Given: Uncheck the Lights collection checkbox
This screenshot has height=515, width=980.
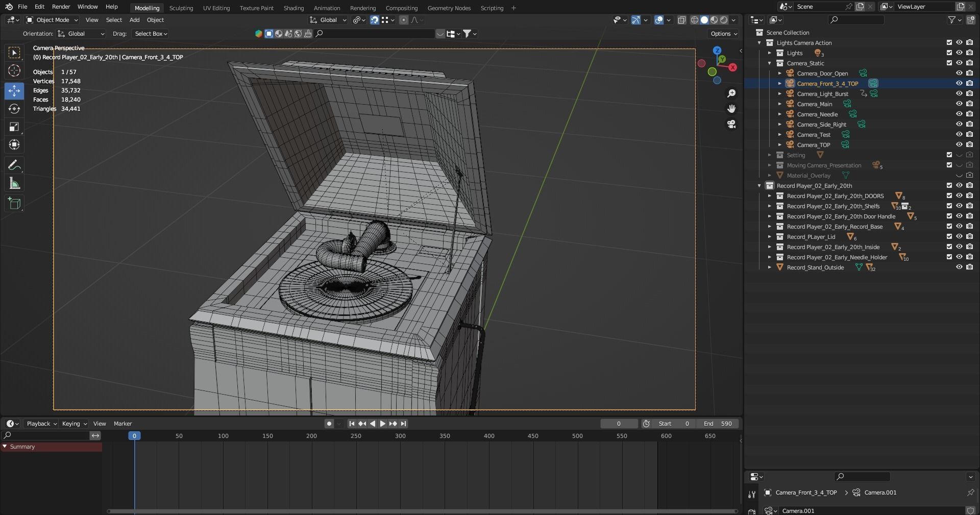Looking at the screenshot, I should [949, 53].
